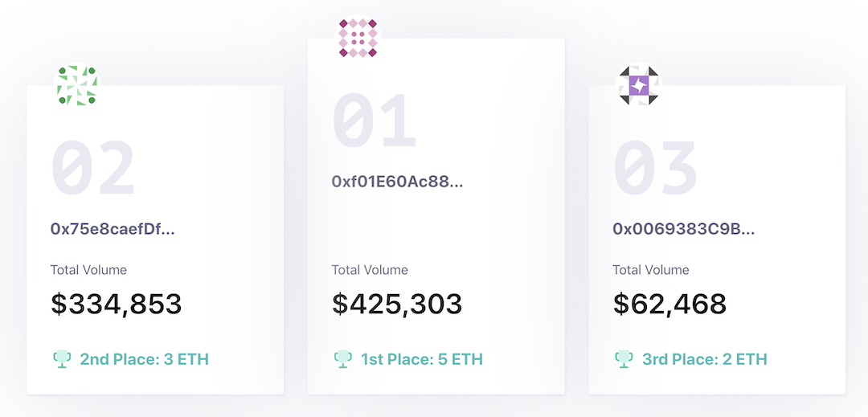
Task: Click the large 03 rank number
Action: (x=655, y=170)
